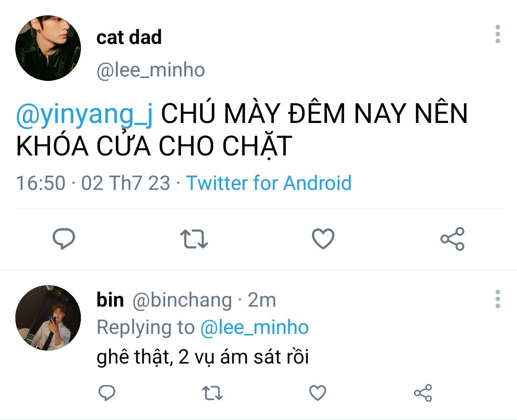Tap the Twitter for Android source link
Viewport: 517px width, 420px height.
269,183
